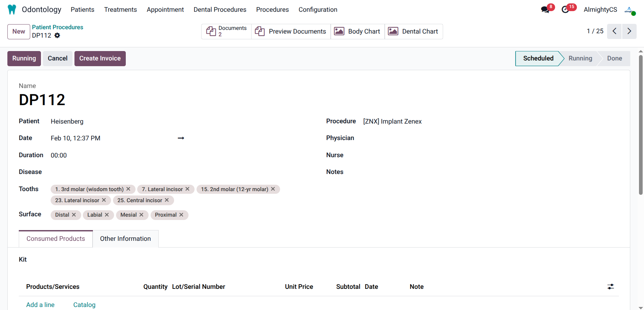
Task: Open the Appointment menu
Action: 165,9
